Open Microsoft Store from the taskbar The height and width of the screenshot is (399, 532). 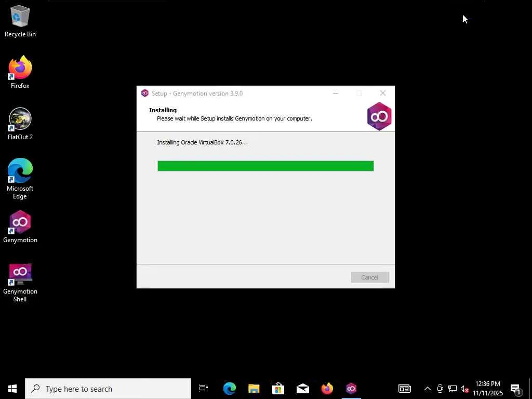click(x=278, y=389)
